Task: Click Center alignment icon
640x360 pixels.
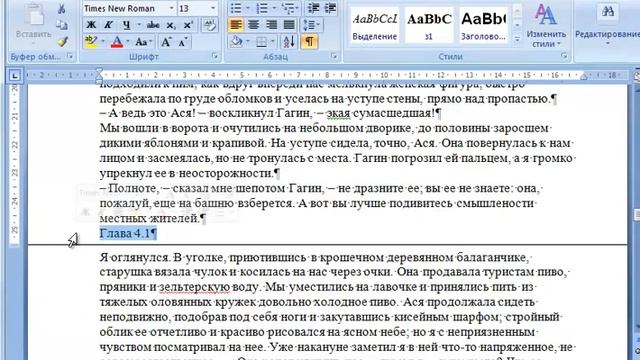Action: click(253, 25)
